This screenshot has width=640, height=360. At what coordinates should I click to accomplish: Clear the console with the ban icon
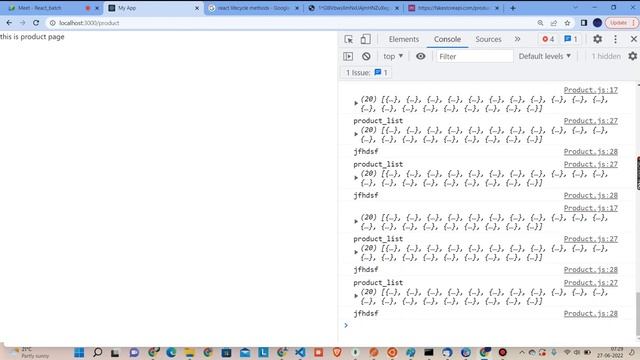click(x=366, y=56)
